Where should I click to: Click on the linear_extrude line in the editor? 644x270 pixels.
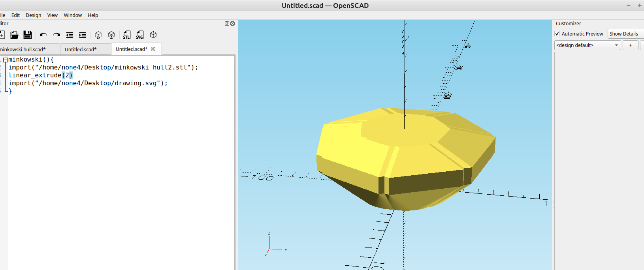coord(36,75)
